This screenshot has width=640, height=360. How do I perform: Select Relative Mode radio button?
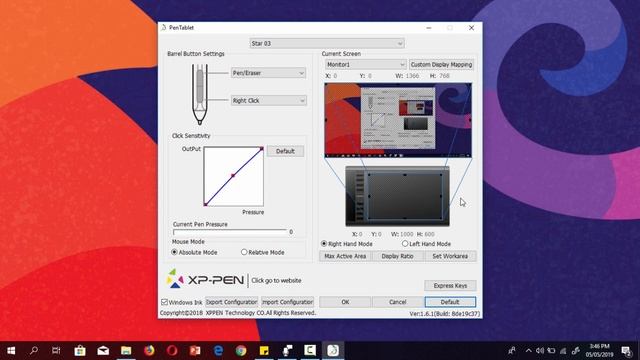pyautogui.click(x=244, y=252)
